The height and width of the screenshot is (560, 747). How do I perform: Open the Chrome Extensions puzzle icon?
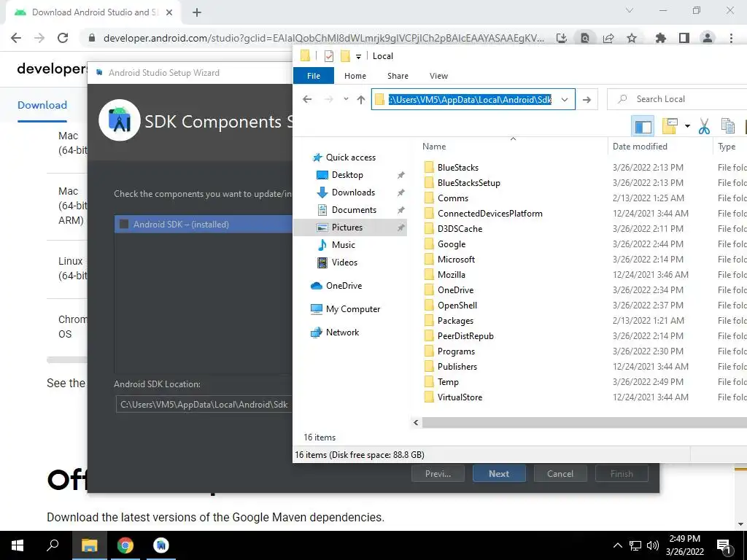660,38
